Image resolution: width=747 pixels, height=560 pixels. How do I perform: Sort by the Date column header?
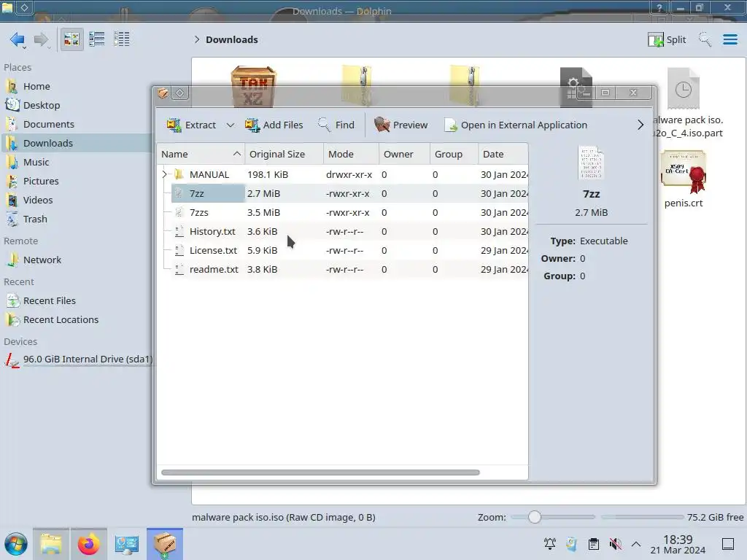coord(503,154)
